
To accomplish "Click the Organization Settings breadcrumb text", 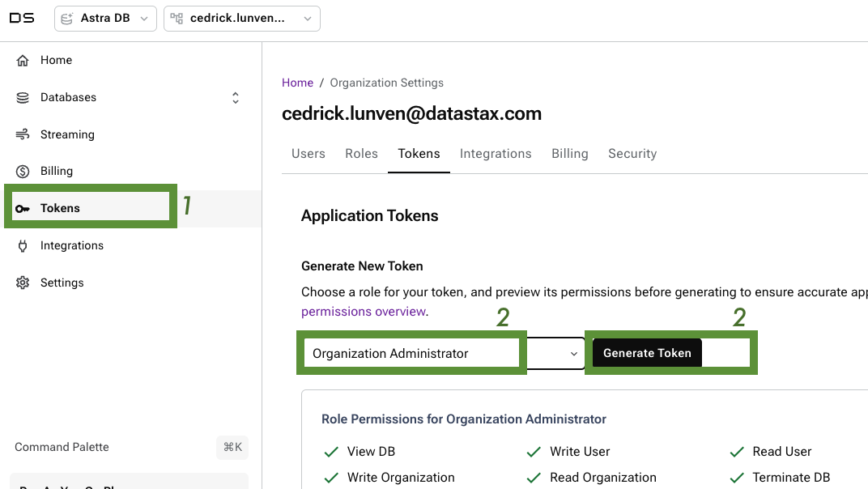I will 386,83.
